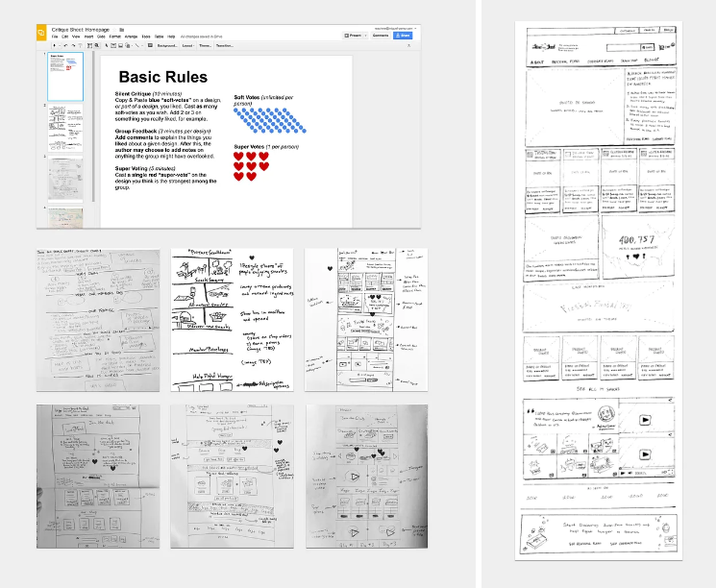Open the Comments button
This screenshot has width=716, height=588.
point(382,35)
